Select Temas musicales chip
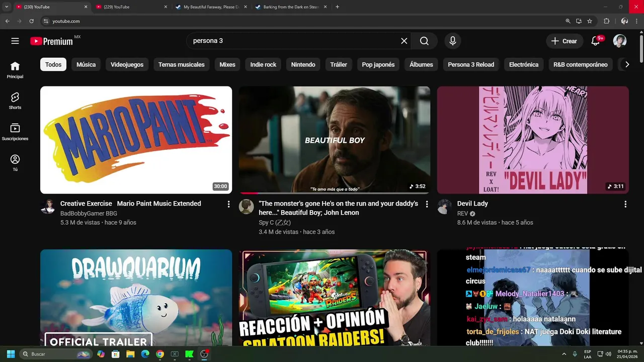This screenshot has height=362, width=644. (182, 64)
